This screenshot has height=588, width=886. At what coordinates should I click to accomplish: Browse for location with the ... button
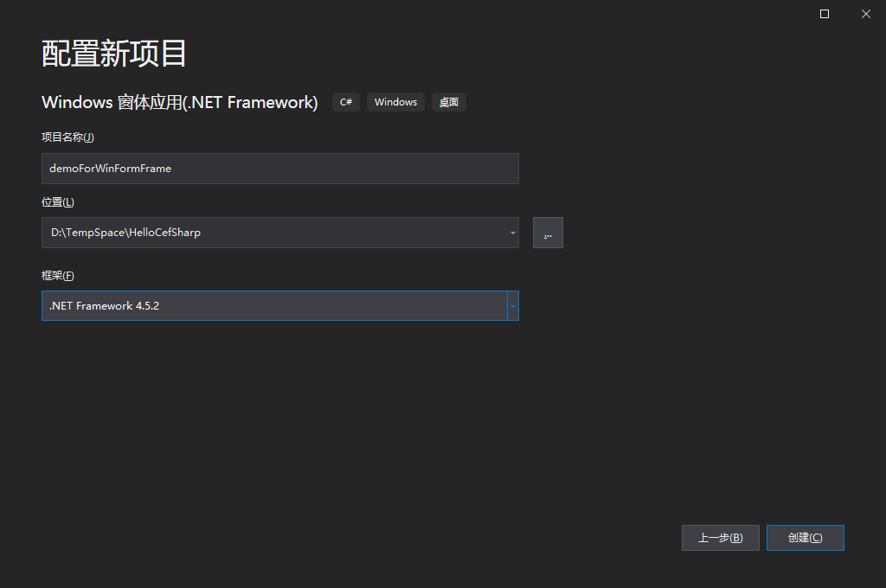[548, 233]
